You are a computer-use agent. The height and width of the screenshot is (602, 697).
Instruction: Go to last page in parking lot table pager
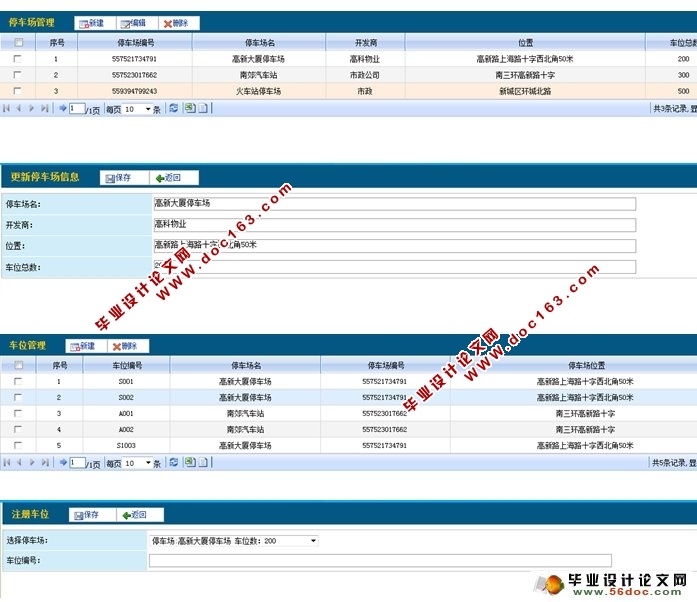pyautogui.click(x=44, y=108)
